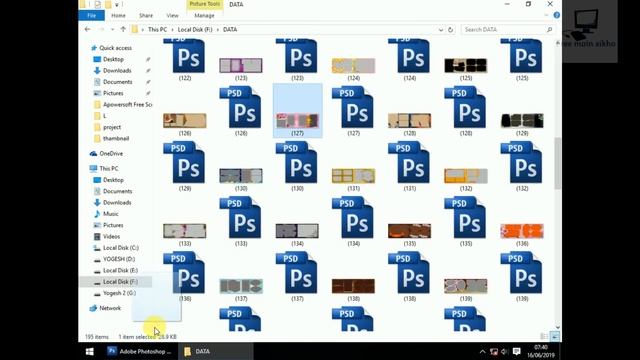Open the project folder in the sidebar
Screen dimensions: 640x360
[112, 127]
